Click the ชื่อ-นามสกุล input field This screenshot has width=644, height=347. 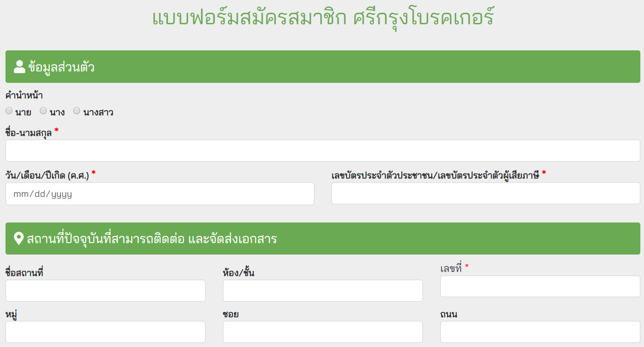click(x=323, y=151)
